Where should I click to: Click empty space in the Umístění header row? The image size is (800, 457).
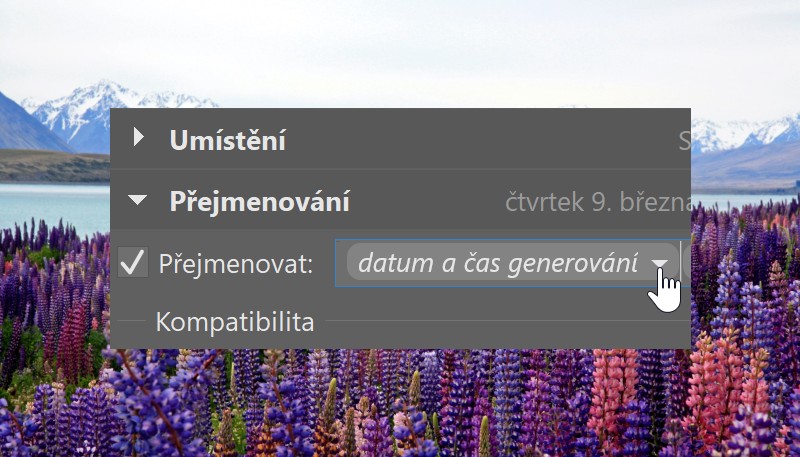(x=480, y=139)
